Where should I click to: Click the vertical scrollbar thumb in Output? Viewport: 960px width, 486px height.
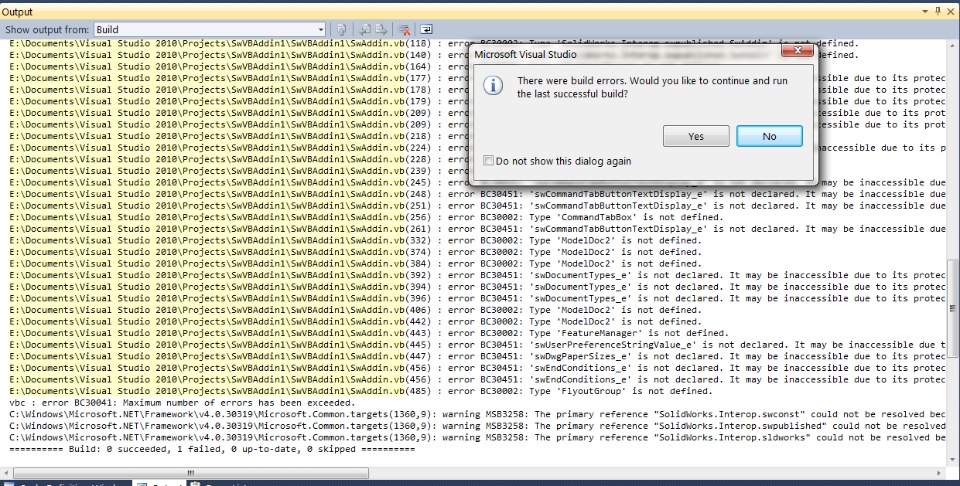pos(953,308)
